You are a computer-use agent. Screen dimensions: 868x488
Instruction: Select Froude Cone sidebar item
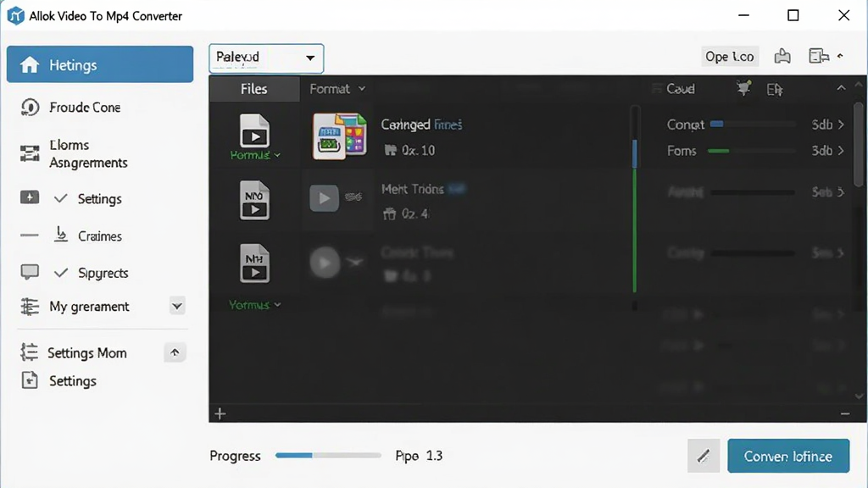click(85, 108)
